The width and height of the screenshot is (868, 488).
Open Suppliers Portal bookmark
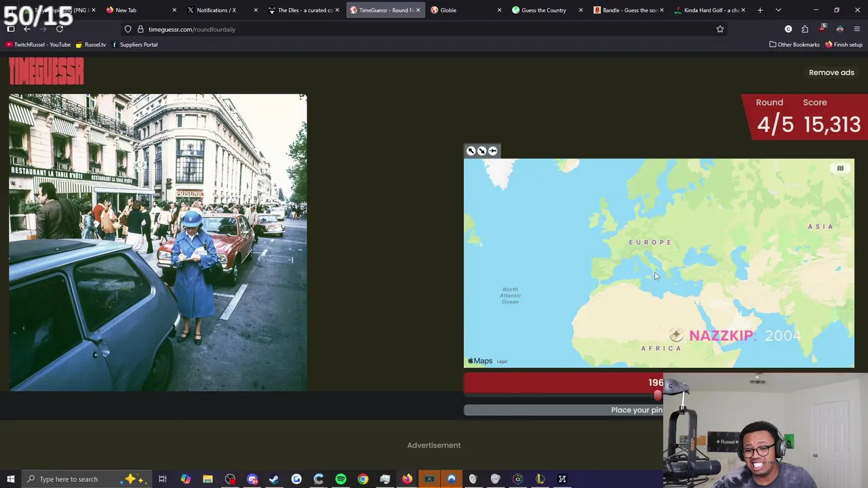click(134, 45)
